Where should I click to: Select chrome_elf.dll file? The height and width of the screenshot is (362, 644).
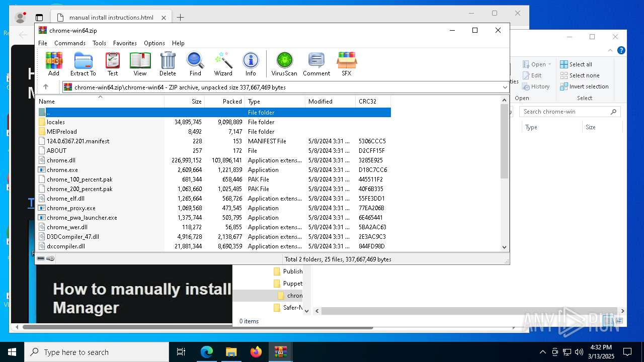(x=214, y=199)
